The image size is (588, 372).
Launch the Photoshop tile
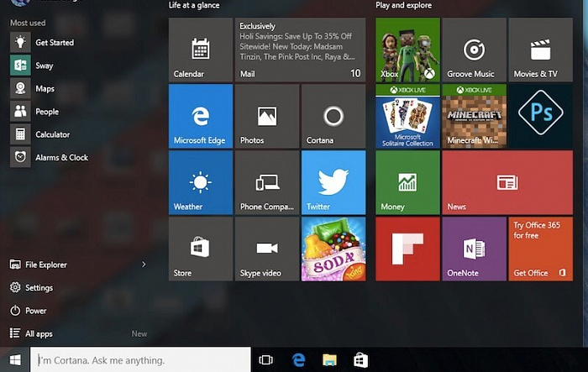(540, 115)
